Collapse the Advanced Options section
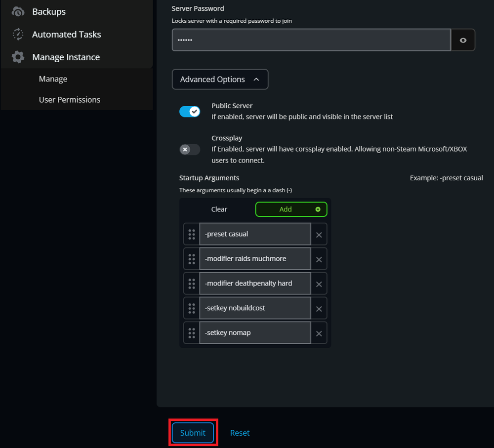 [220, 80]
